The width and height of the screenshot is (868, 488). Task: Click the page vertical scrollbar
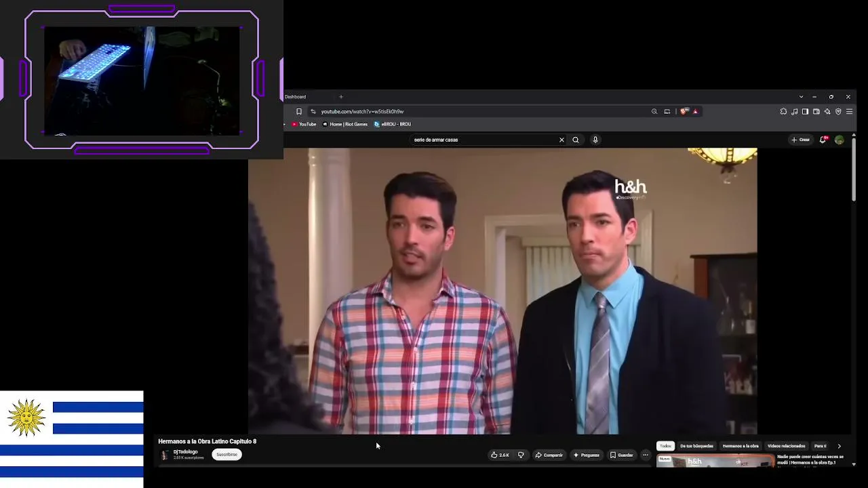click(854, 169)
